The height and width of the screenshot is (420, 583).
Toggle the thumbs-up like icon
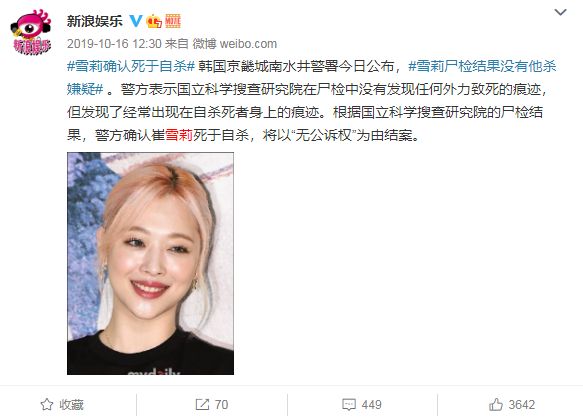[496, 404]
